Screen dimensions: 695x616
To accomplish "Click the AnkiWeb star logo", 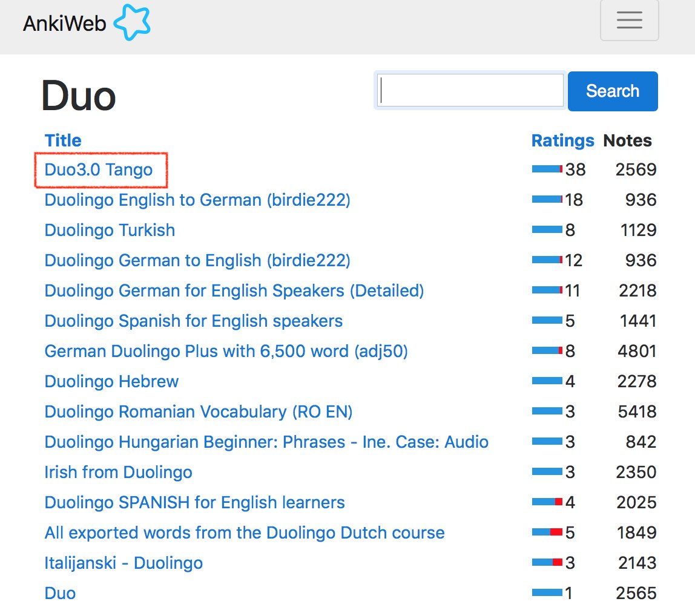I will point(131,22).
